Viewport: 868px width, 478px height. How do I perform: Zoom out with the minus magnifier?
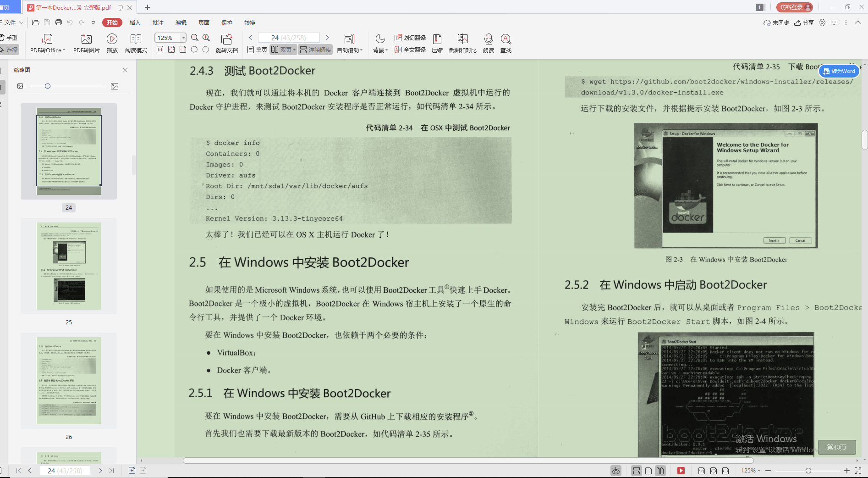point(195,38)
